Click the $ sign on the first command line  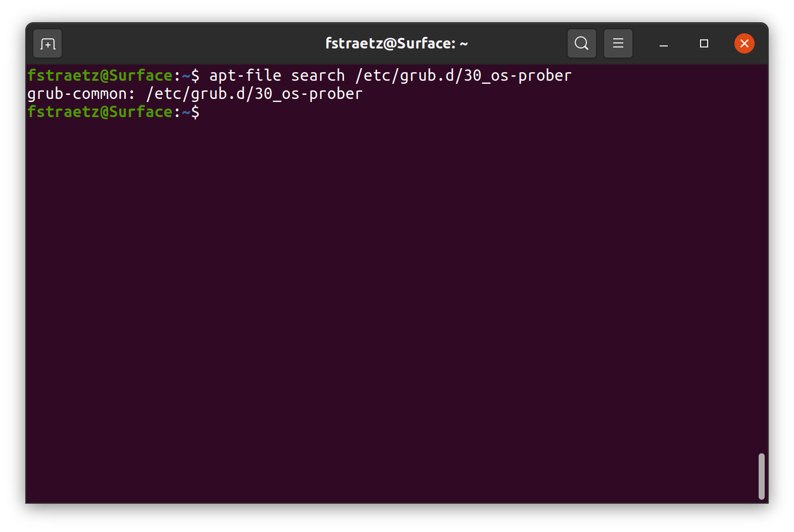pos(195,76)
